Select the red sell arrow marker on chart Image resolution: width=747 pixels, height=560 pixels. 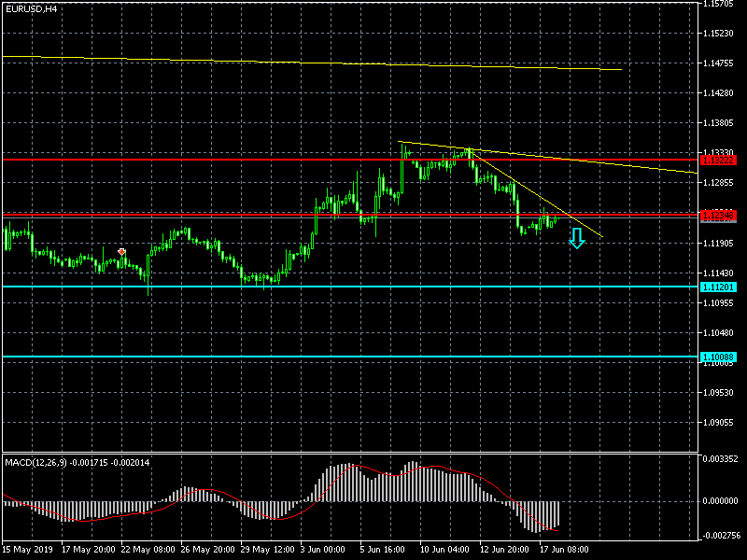[x=121, y=251]
